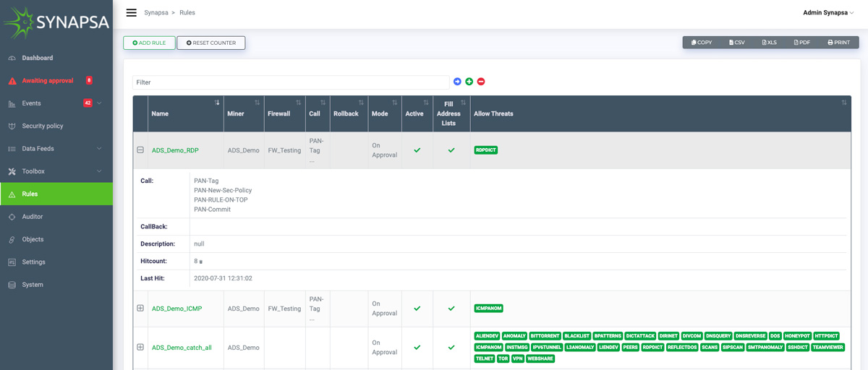Image resolution: width=868 pixels, height=370 pixels.
Task: Click Active checkmark for ADS_Demo_RDP
Action: (417, 150)
